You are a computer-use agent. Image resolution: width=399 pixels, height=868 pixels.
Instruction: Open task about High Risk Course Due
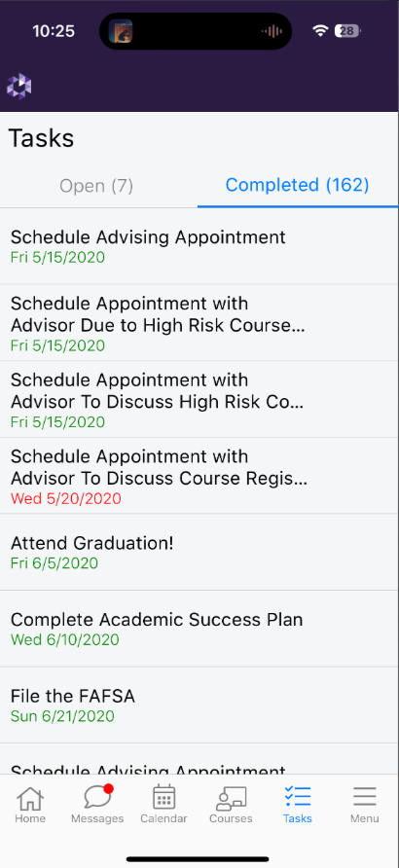coord(199,323)
